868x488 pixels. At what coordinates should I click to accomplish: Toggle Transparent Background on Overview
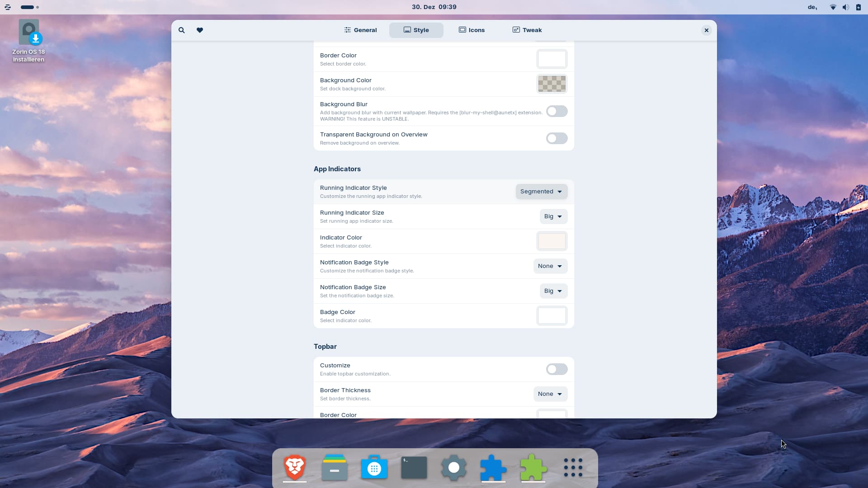[557, 138]
